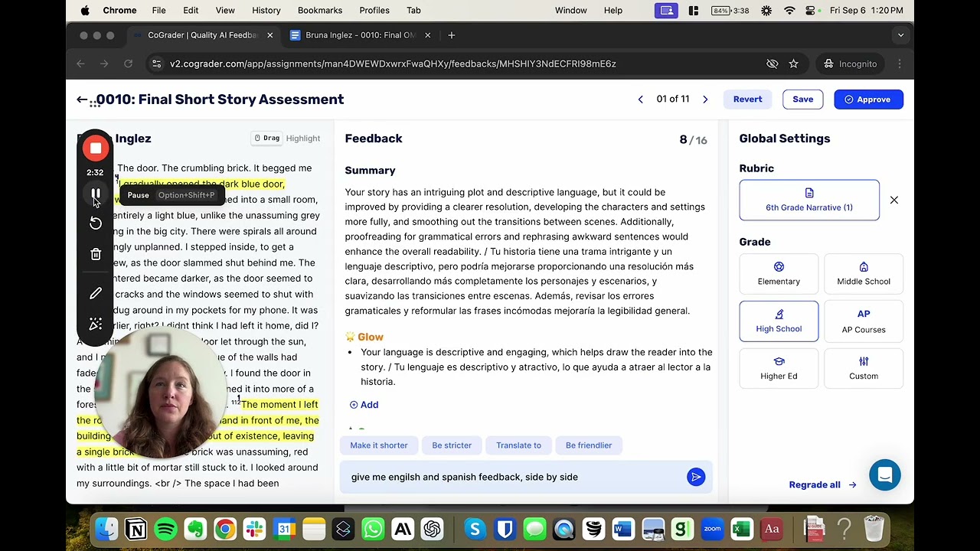This screenshot has width=980, height=551.
Task: Open Microsoft Word from the dock
Action: coord(622,529)
